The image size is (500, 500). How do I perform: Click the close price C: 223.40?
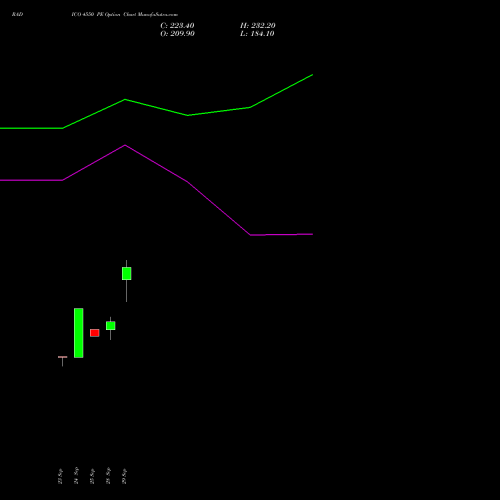tap(177, 25)
